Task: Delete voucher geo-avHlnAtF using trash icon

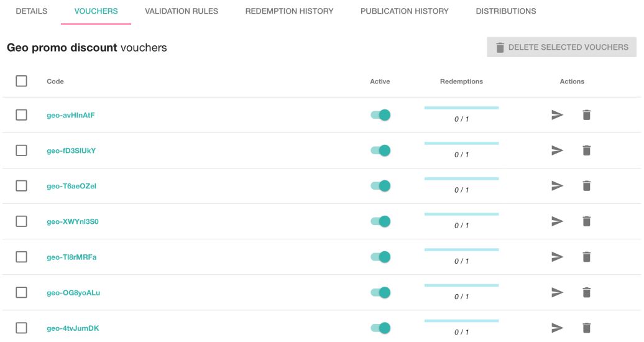Action: (x=586, y=115)
